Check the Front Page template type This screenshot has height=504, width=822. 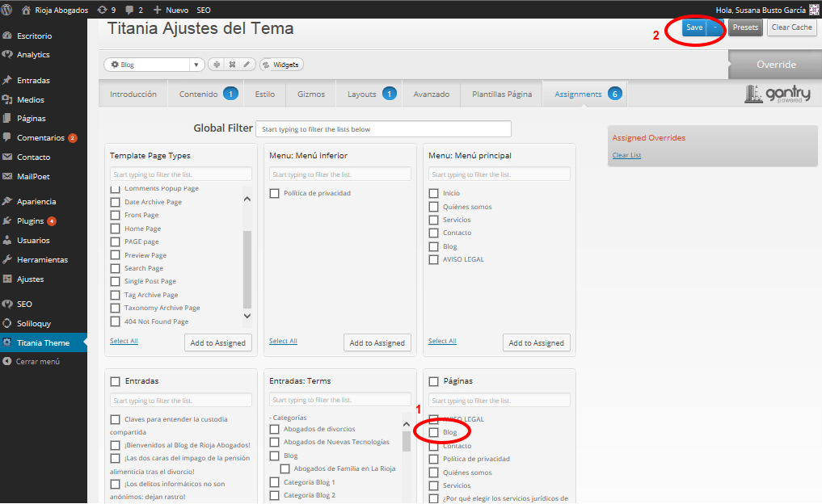pyautogui.click(x=116, y=216)
